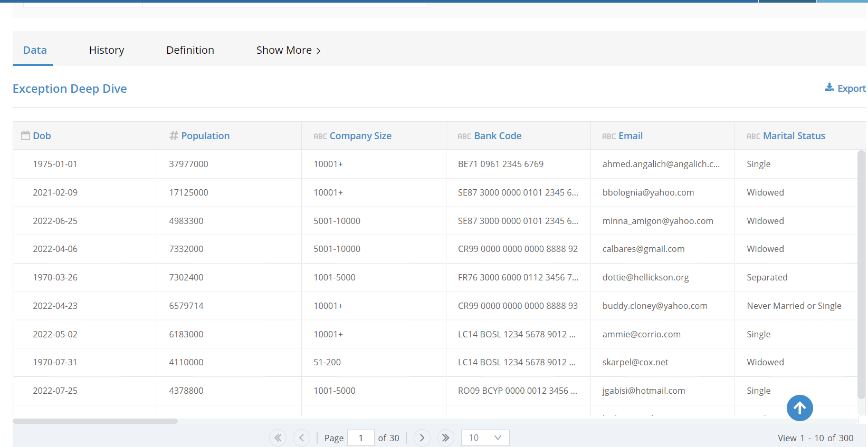The height and width of the screenshot is (447, 868).
Task: Click the vertical table scrollbar
Action: click(861, 274)
